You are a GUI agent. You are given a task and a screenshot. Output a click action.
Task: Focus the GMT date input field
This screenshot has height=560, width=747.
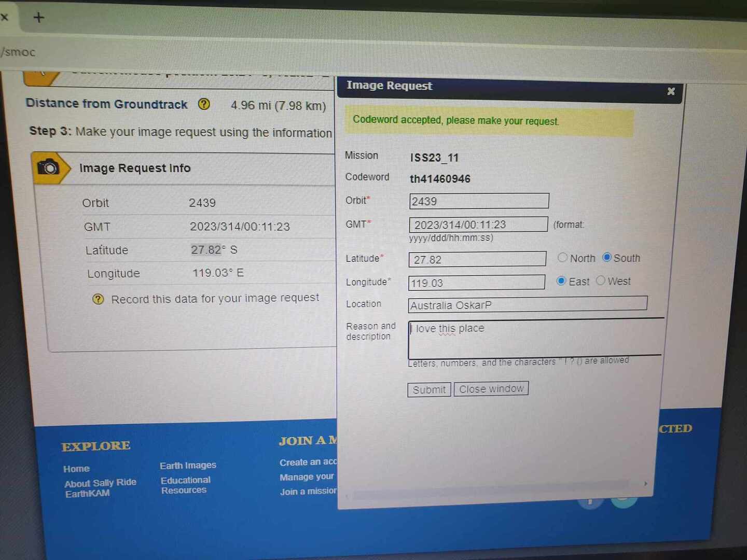tap(478, 225)
